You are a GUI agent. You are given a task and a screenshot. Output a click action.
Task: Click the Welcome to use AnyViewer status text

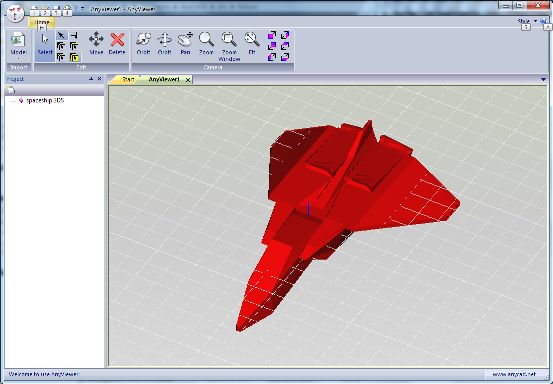coord(43,374)
